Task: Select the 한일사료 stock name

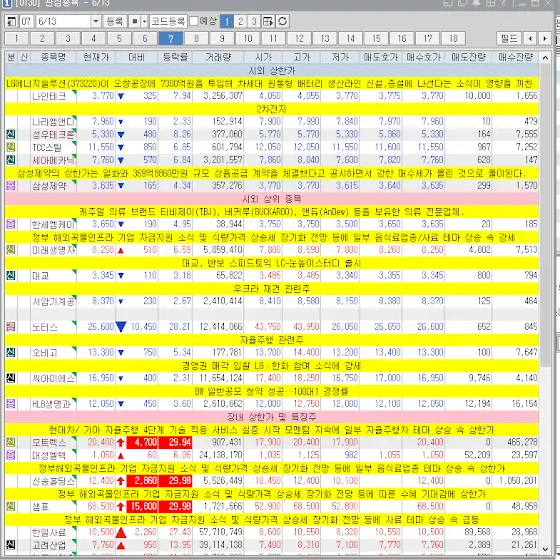Action: [49, 532]
